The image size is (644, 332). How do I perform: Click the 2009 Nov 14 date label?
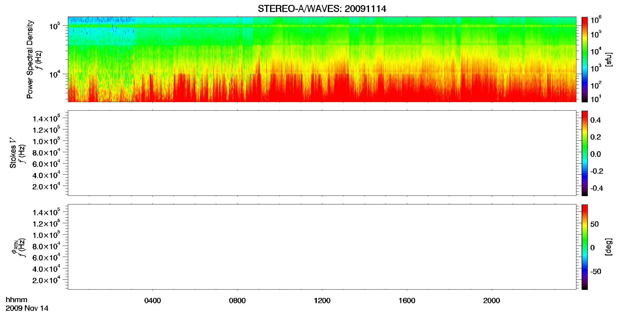27,308
